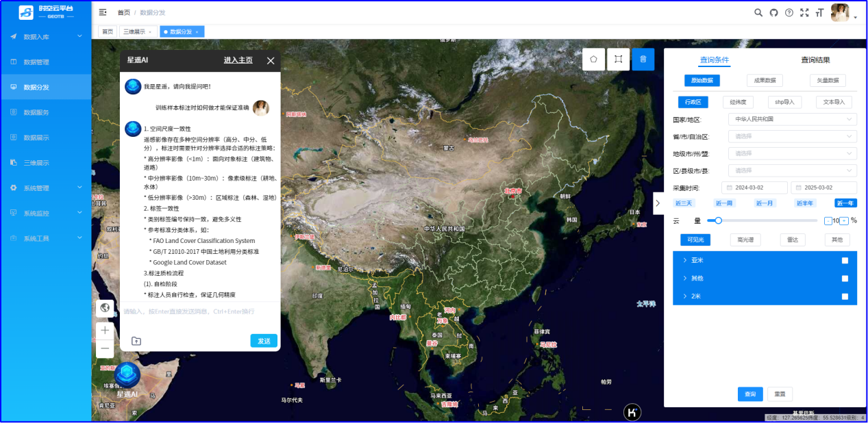Image resolution: width=868 pixels, height=423 pixels.
Task: Check the 亚米 resolution checkbox
Action: 845,261
